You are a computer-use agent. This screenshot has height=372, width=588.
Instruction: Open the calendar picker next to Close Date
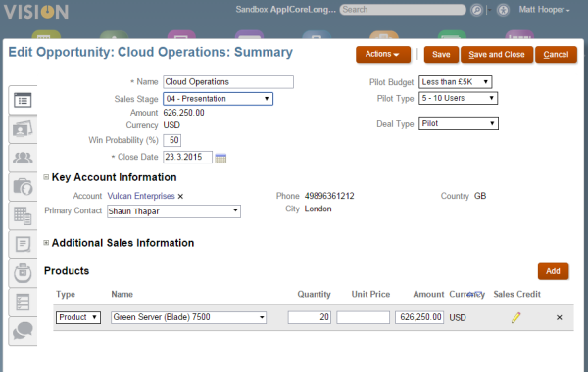click(220, 158)
